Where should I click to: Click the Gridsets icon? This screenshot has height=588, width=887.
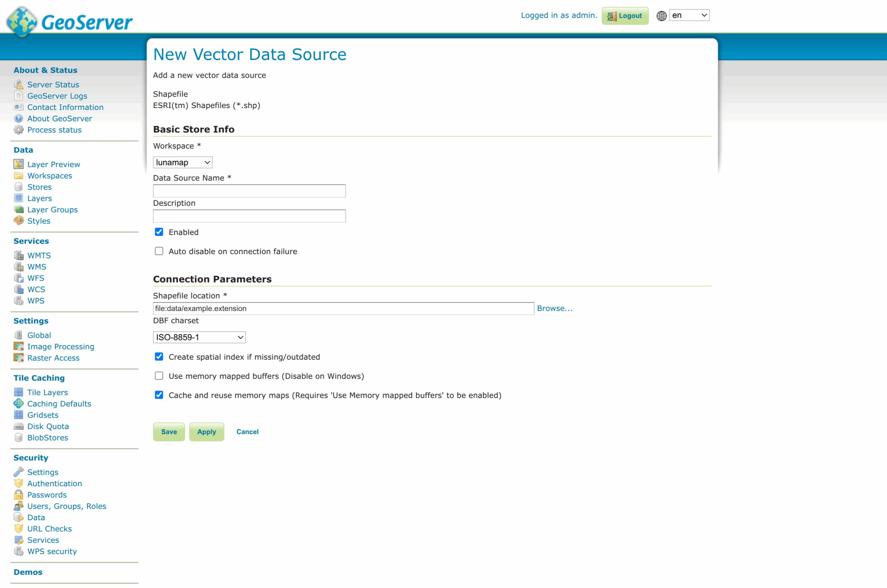click(x=18, y=415)
